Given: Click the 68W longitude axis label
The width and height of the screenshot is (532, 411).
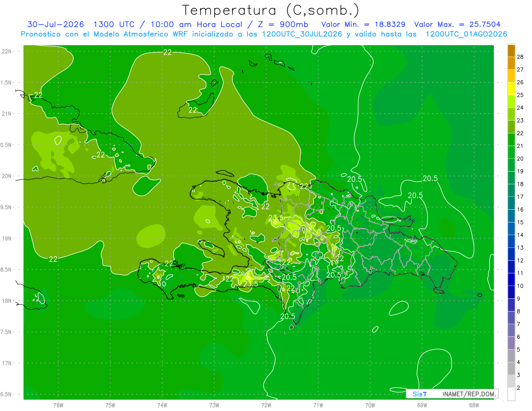Looking at the screenshot, I should 474,405.
